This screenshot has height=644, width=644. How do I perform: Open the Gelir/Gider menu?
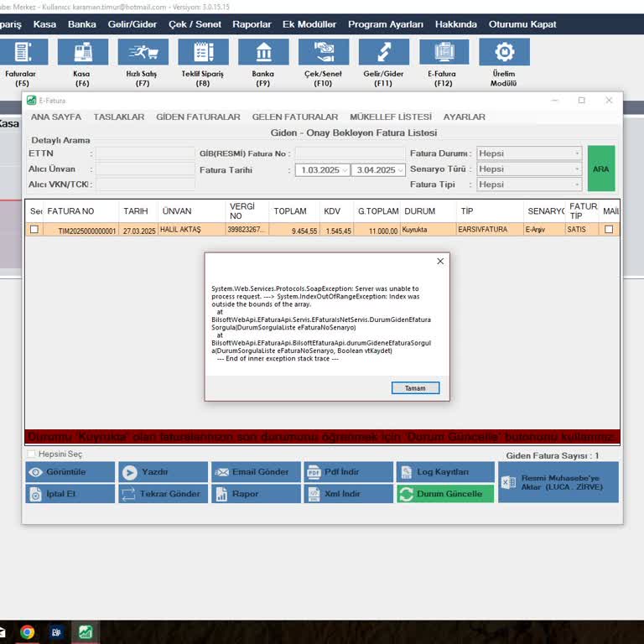[x=132, y=24]
